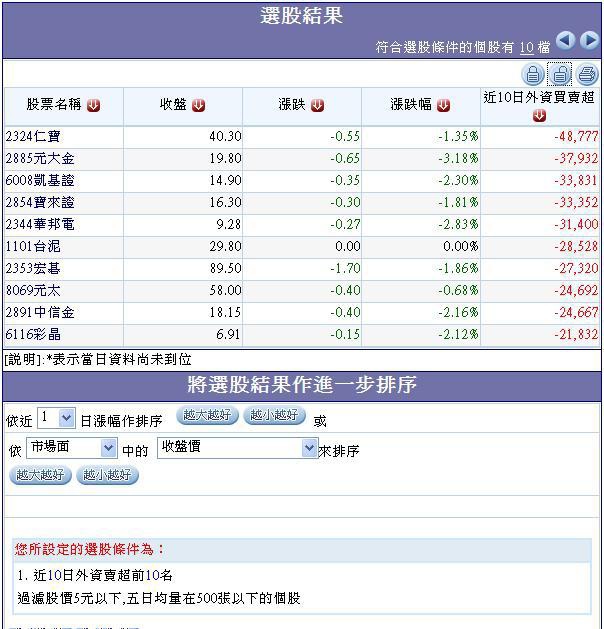
Task: Click the underlined 10 count link
Action: point(527,48)
